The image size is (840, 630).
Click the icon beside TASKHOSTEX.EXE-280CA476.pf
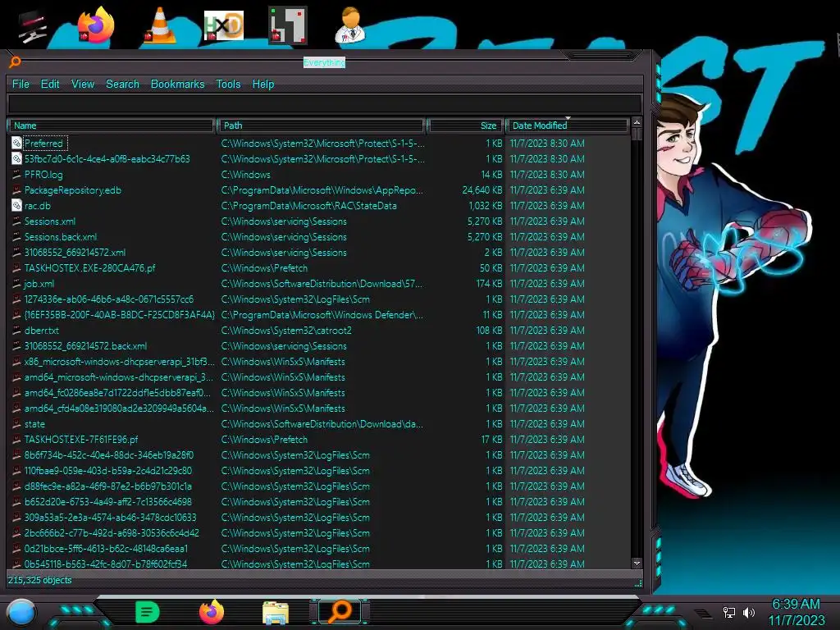point(16,268)
